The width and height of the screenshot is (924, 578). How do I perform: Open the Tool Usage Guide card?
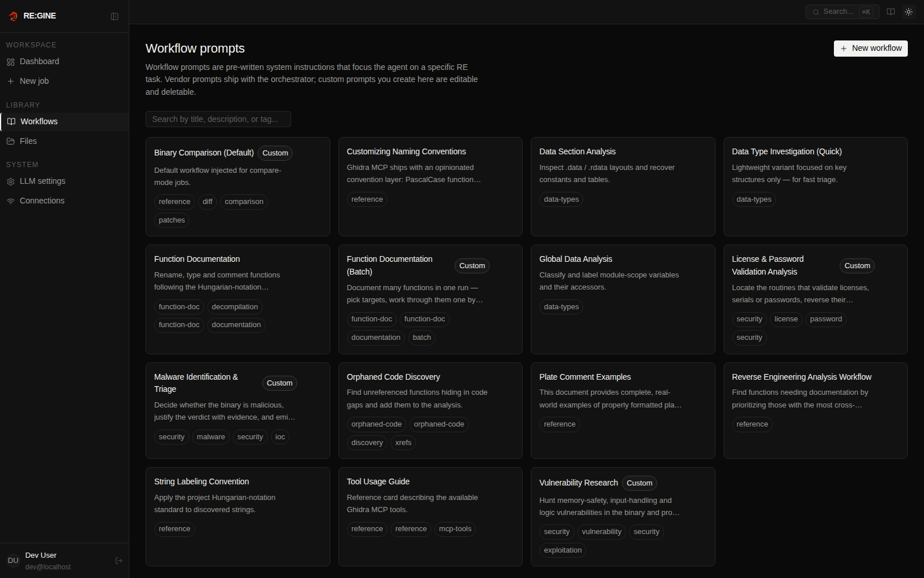click(430, 517)
